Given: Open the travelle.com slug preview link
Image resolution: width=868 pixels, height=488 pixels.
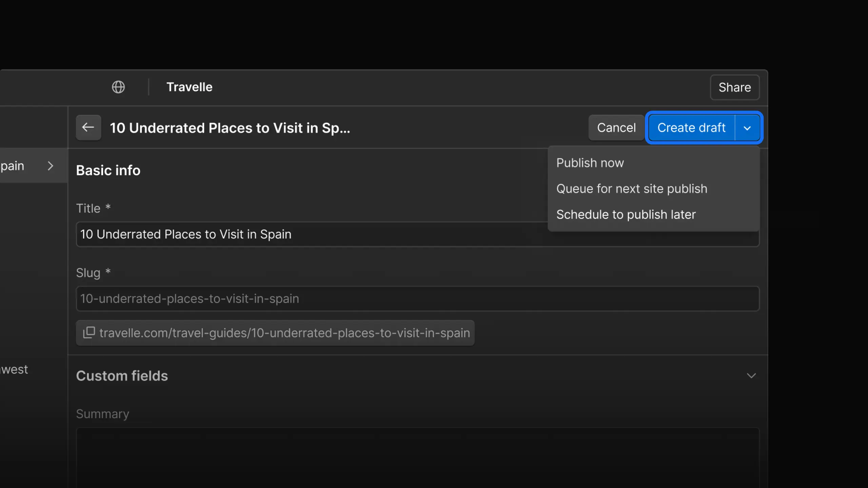Looking at the screenshot, I should (284, 333).
